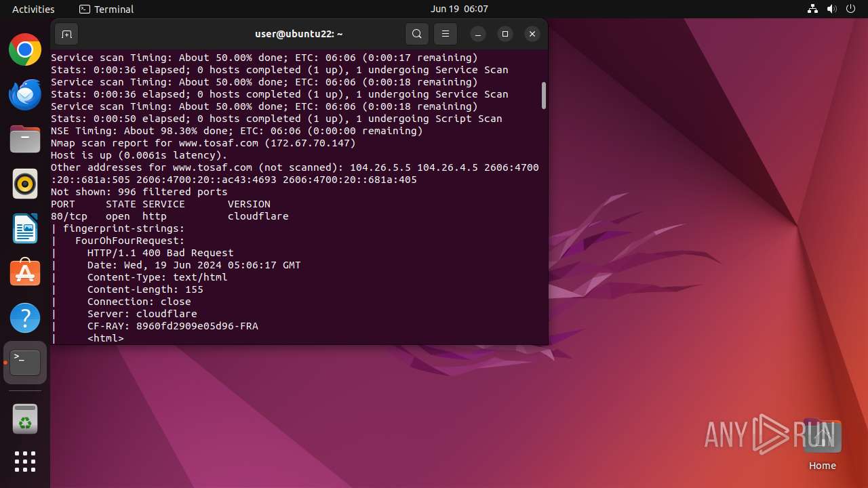
Task: Click the fingerprint-strings: line
Action: click(x=124, y=228)
